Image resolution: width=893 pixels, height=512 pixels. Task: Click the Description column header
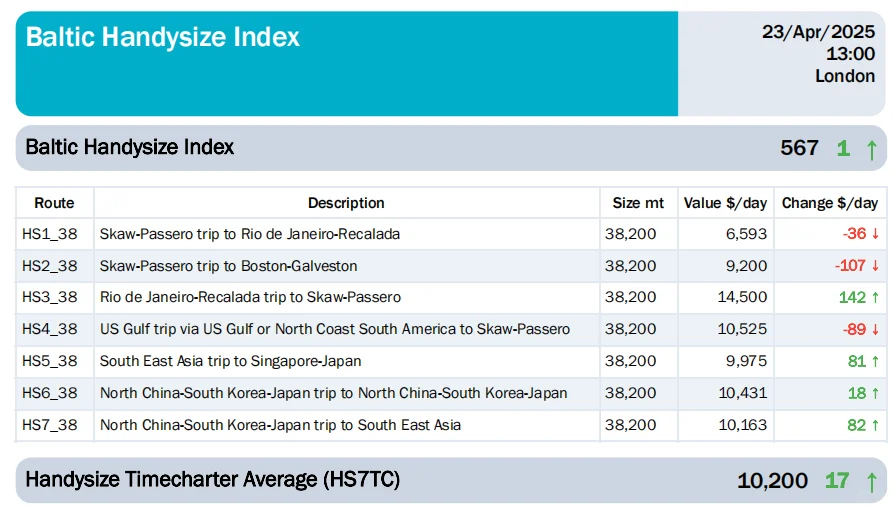pyautogui.click(x=346, y=203)
